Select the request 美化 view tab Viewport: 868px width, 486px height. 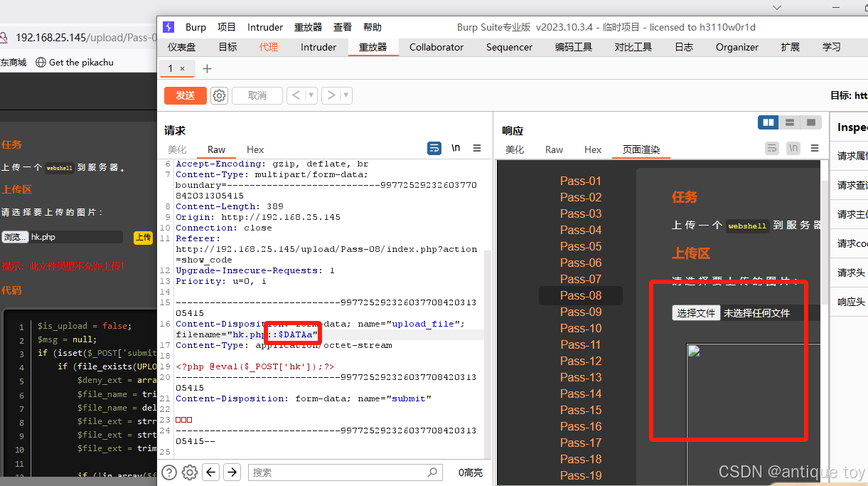point(177,149)
